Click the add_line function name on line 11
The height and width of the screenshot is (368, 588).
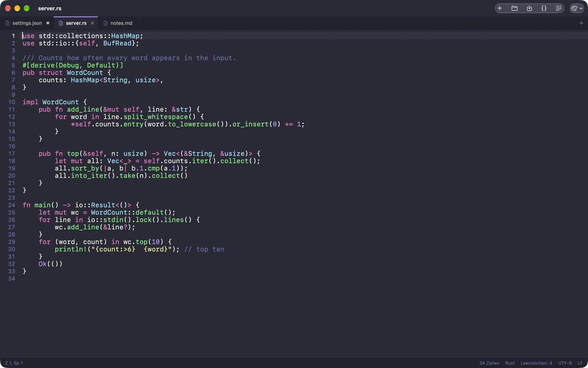pos(83,109)
